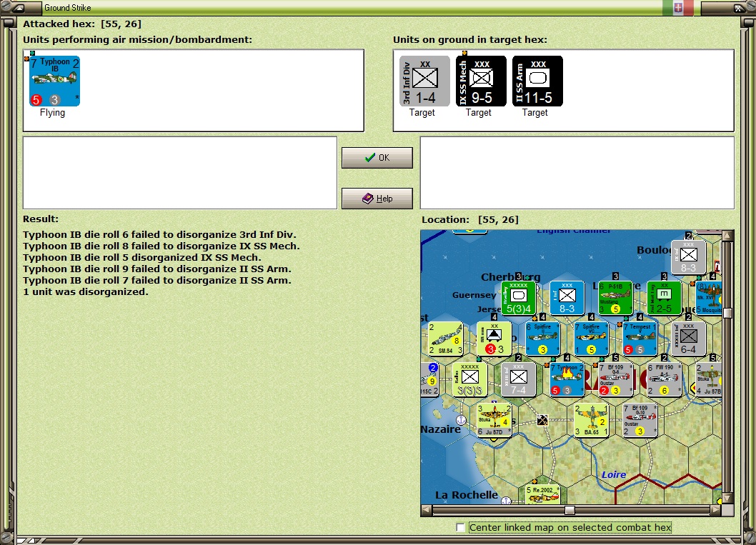Click the burning Typhoon counter on map
The height and width of the screenshot is (545, 756).
(x=567, y=379)
